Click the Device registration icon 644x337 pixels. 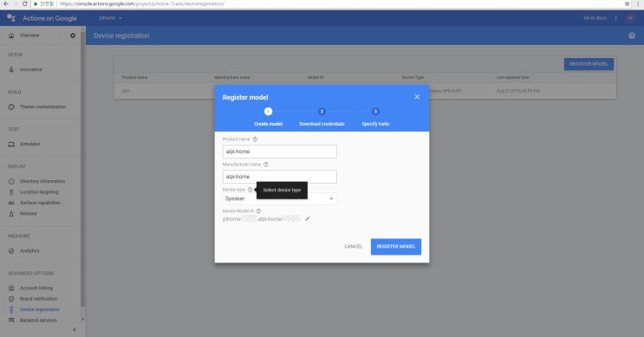pos(11,309)
